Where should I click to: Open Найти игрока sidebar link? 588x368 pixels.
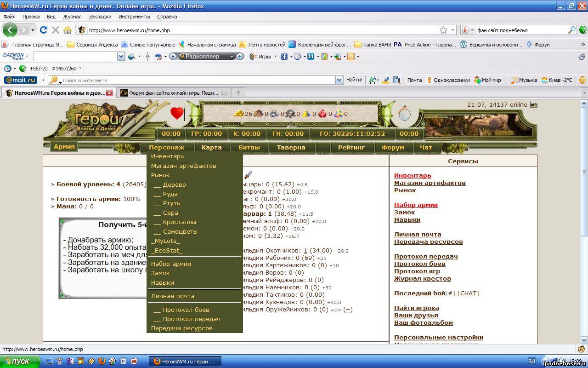pos(416,308)
